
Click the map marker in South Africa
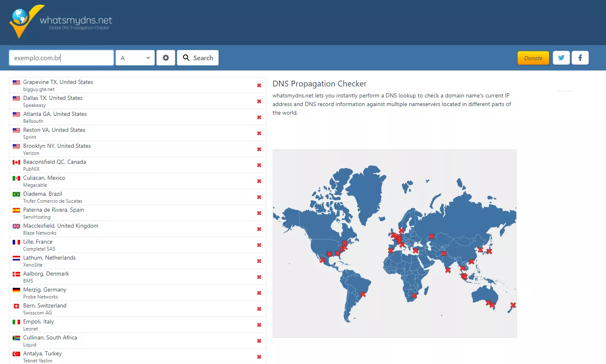[x=414, y=296]
